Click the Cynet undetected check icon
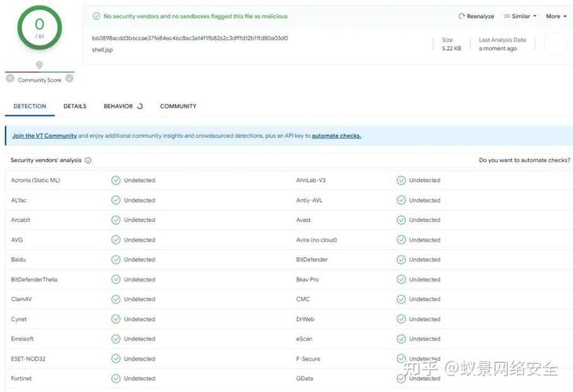This screenshot has height=392, width=573. [x=116, y=319]
